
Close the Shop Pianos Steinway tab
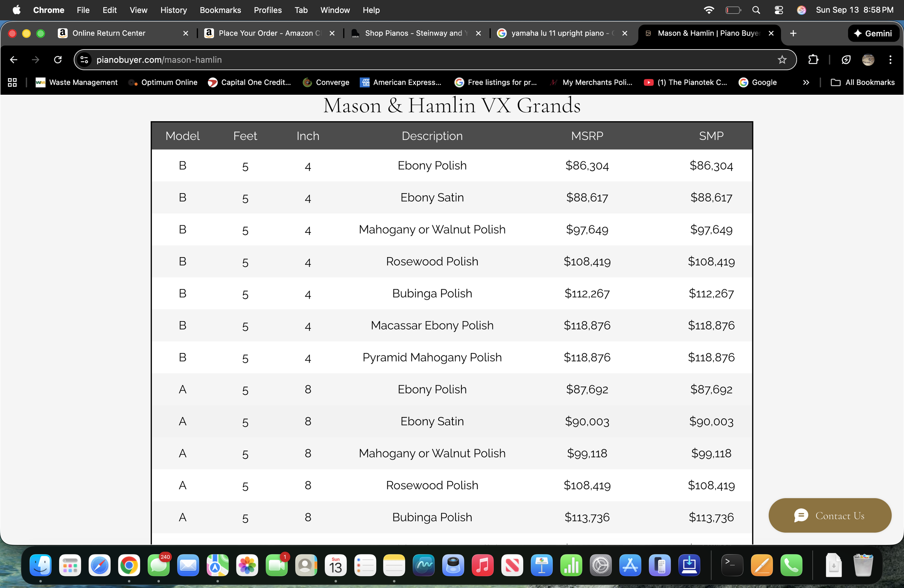(x=479, y=33)
